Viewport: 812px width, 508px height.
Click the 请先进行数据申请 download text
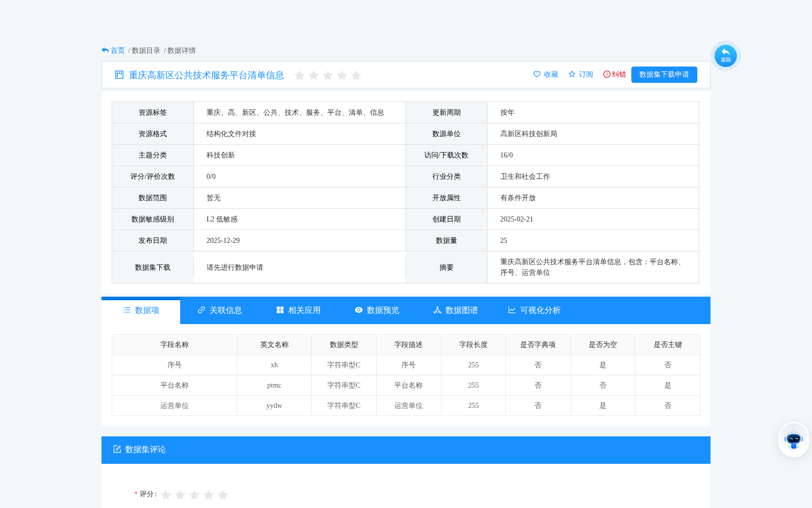(235, 268)
